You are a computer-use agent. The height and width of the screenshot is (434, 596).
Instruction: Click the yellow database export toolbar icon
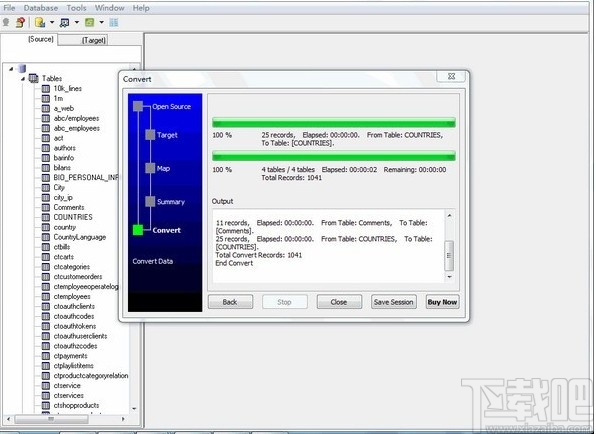[x=40, y=22]
